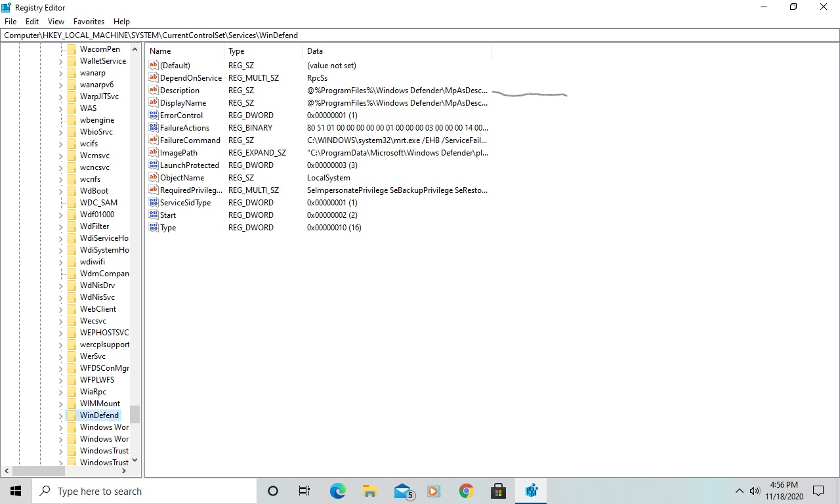This screenshot has height=504, width=840.
Task: Expand the WalletService key
Action: [x=61, y=61]
